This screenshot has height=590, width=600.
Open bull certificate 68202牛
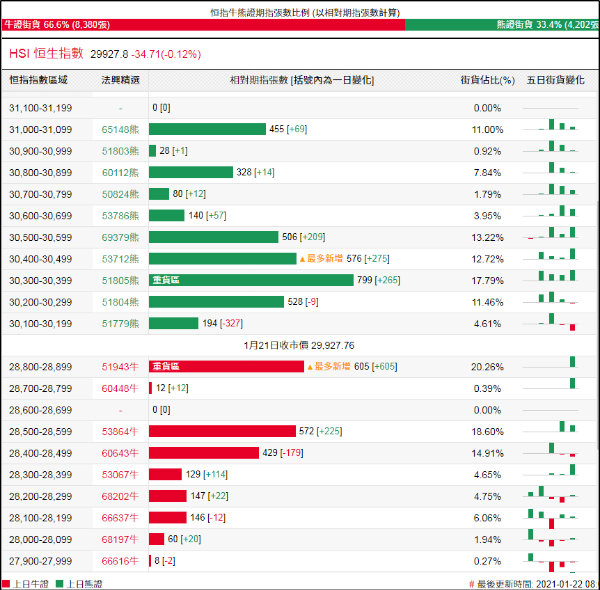[120, 496]
